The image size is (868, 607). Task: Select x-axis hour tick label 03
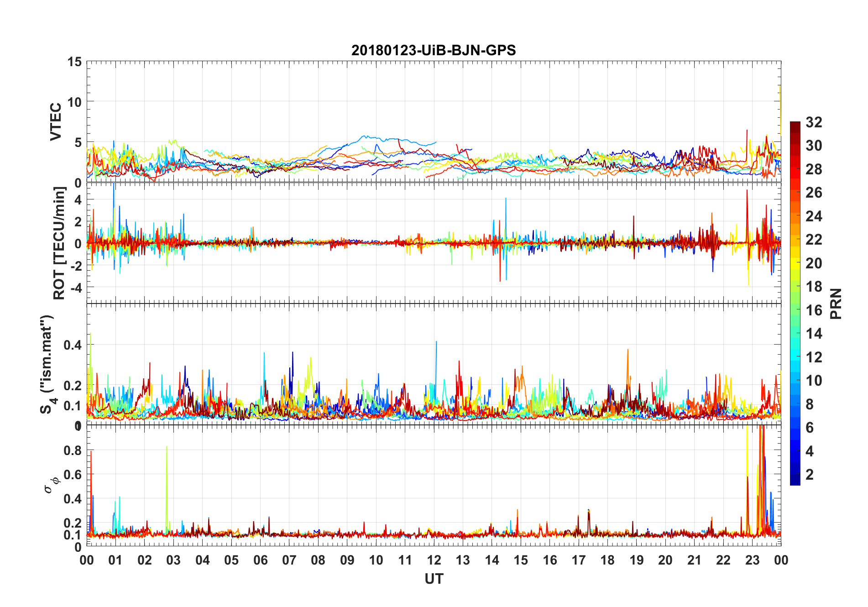[173, 560]
